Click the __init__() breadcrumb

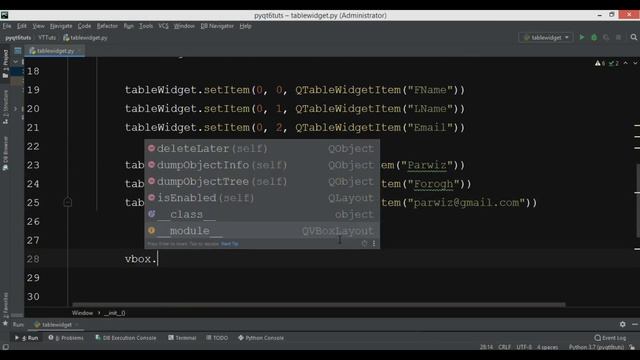click(x=115, y=313)
